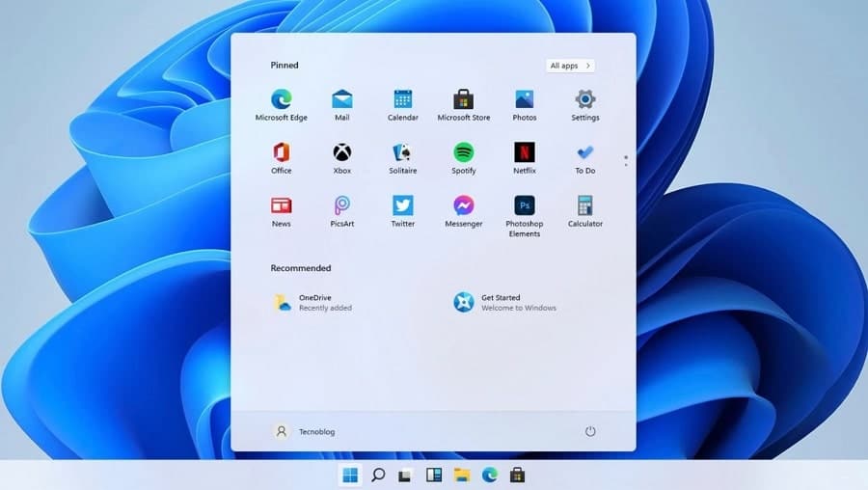Click the Power button in Start menu
This screenshot has width=868, height=490.
[590, 431]
